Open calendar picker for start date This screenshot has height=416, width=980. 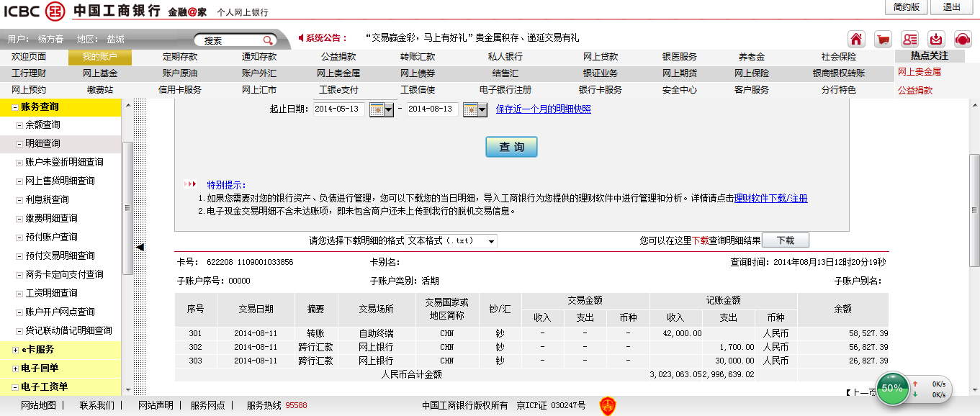tap(381, 109)
